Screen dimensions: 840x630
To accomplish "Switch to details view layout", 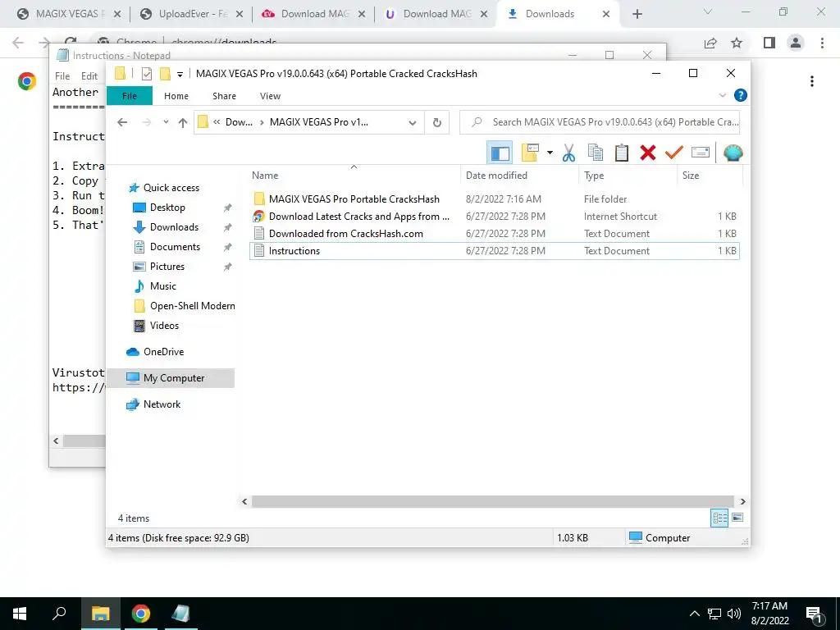I will [719, 518].
